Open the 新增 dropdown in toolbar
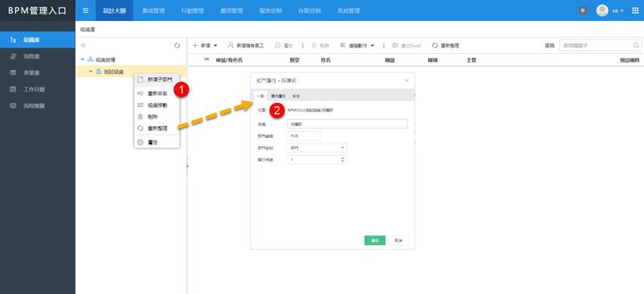Viewport: 644px width, 294px height. [x=205, y=46]
